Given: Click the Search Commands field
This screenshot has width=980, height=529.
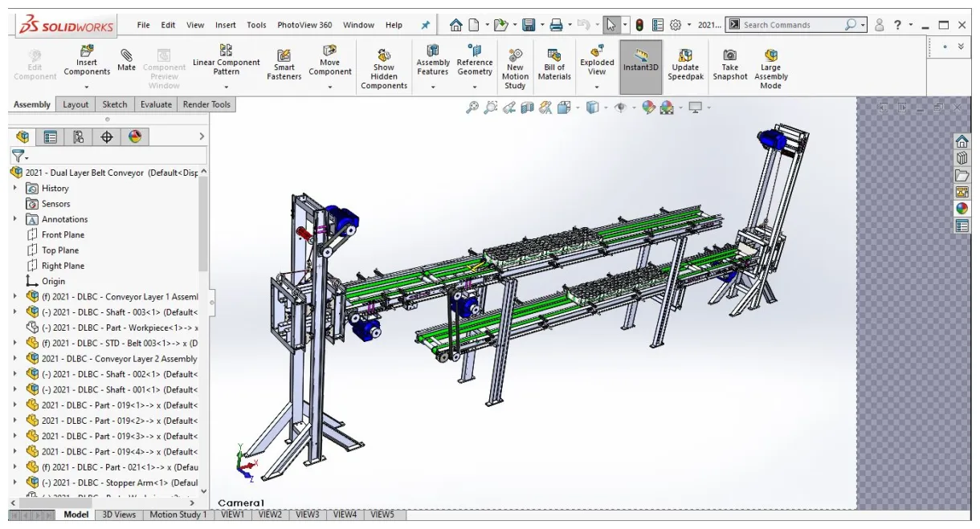Looking at the screenshot, I should [791, 25].
